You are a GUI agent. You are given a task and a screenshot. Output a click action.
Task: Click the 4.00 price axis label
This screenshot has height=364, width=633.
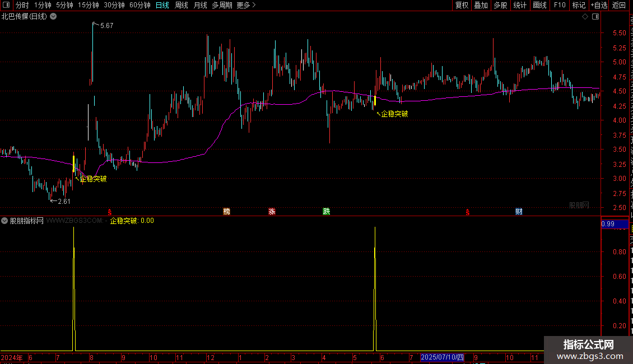click(619, 120)
